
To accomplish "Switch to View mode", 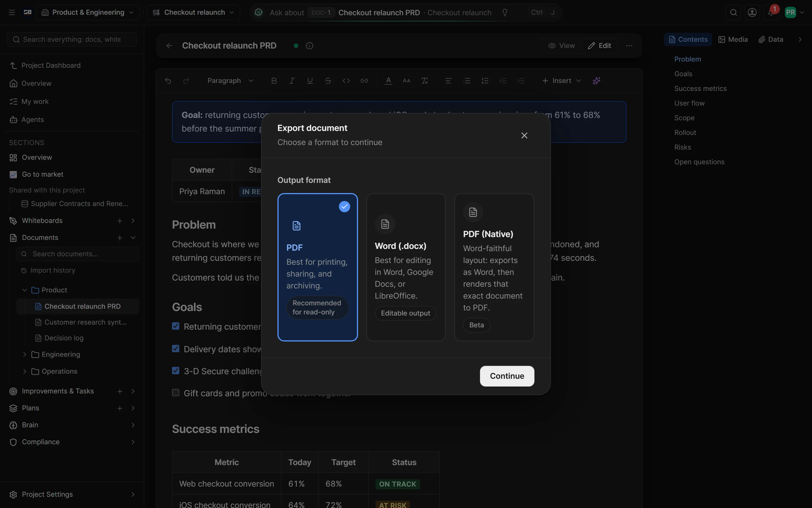I will click(x=561, y=46).
